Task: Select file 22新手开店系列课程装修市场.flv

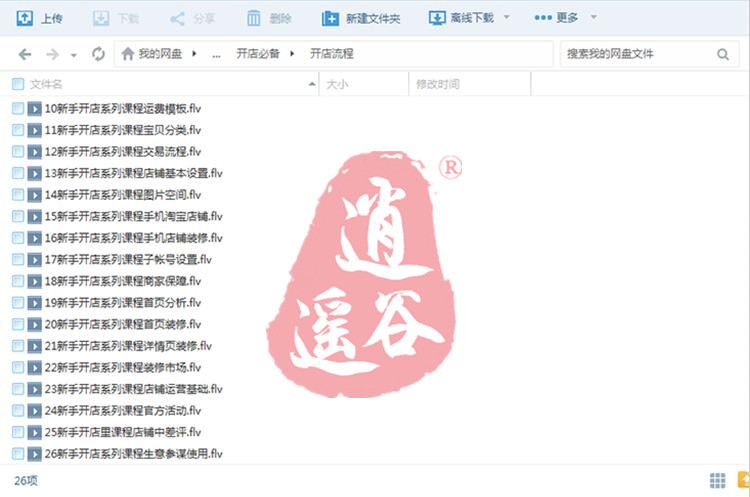Action: pos(123,367)
